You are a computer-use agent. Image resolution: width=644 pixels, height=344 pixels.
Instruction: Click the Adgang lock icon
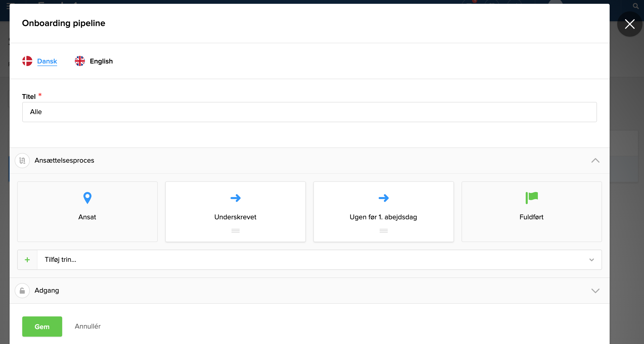[x=22, y=291]
